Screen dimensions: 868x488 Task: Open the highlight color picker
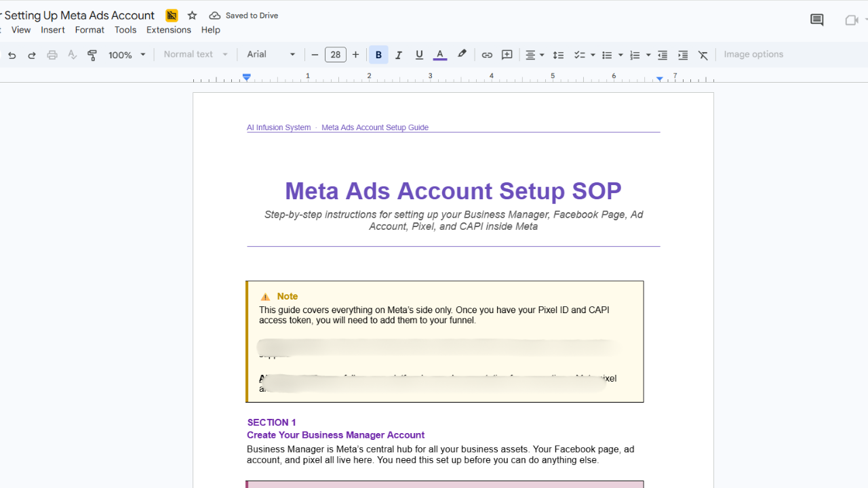(x=462, y=55)
